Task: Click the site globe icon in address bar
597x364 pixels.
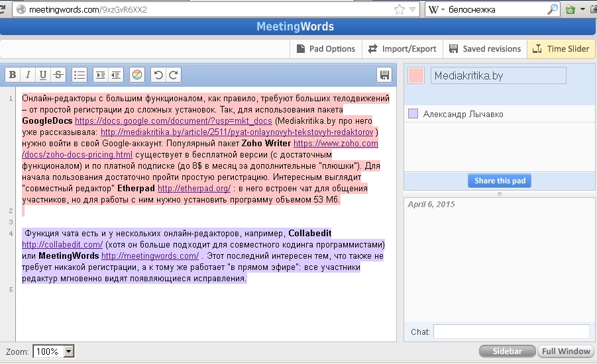Action: [21, 9]
